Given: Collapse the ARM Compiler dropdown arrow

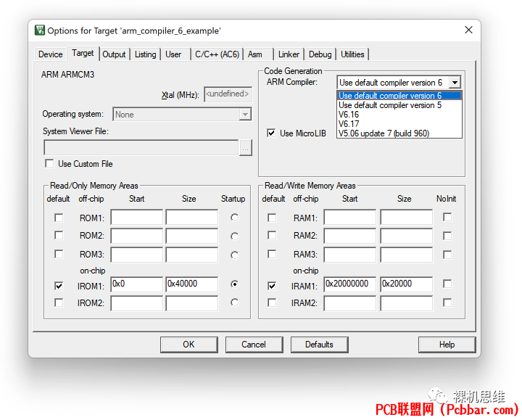Looking at the screenshot, I should tap(455, 82).
